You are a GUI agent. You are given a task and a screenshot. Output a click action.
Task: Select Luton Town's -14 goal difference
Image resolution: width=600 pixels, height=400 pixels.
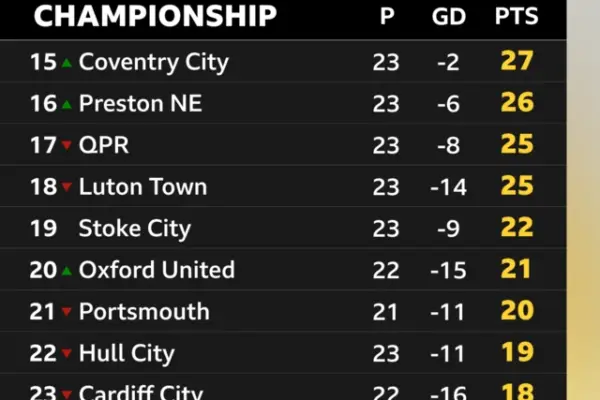[x=448, y=187]
